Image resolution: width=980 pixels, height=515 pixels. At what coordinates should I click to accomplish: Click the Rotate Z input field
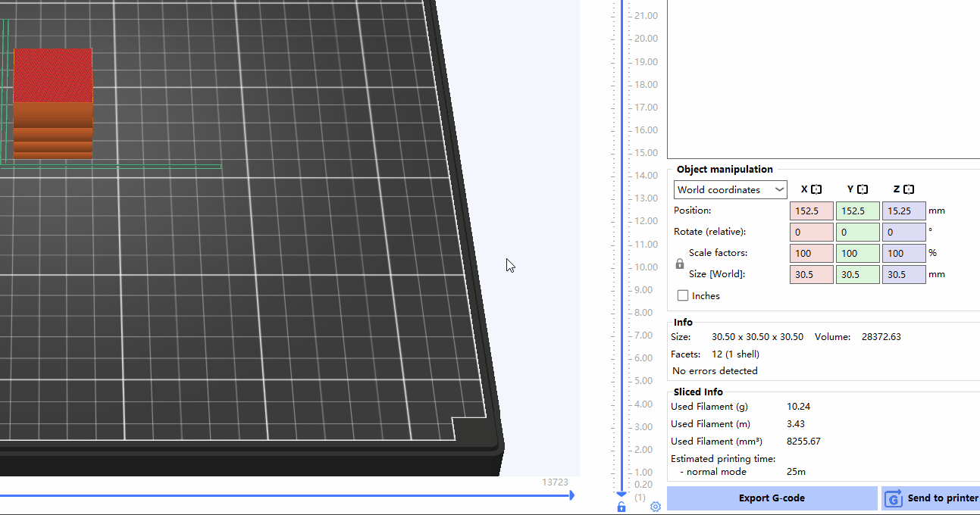coord(903,233)
